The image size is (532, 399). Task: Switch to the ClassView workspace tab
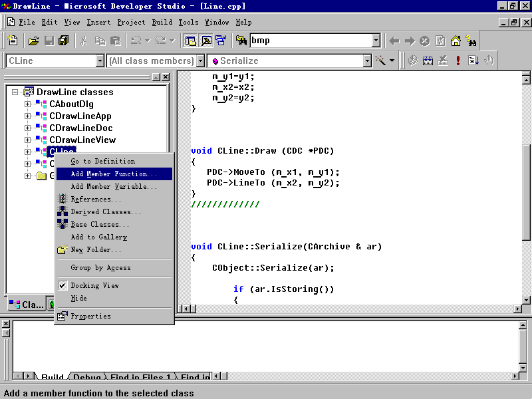point(27,305)
